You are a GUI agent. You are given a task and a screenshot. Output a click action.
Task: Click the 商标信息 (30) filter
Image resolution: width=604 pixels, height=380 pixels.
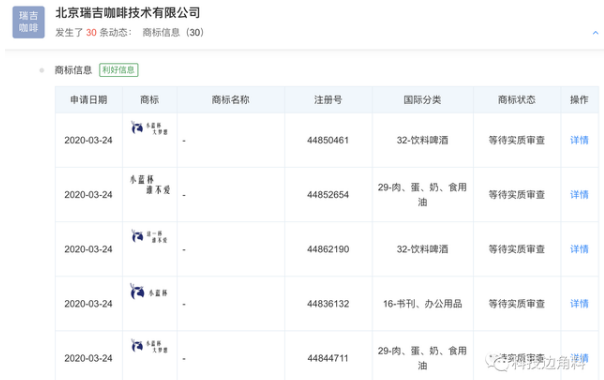pos(173,32)
